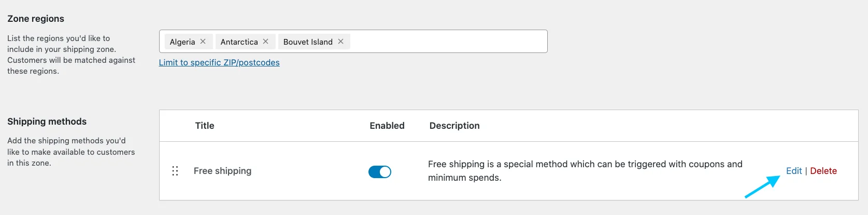Remove the Bouvet Island region tag
The image size is (868, 215).
click(x=340, y=42)
